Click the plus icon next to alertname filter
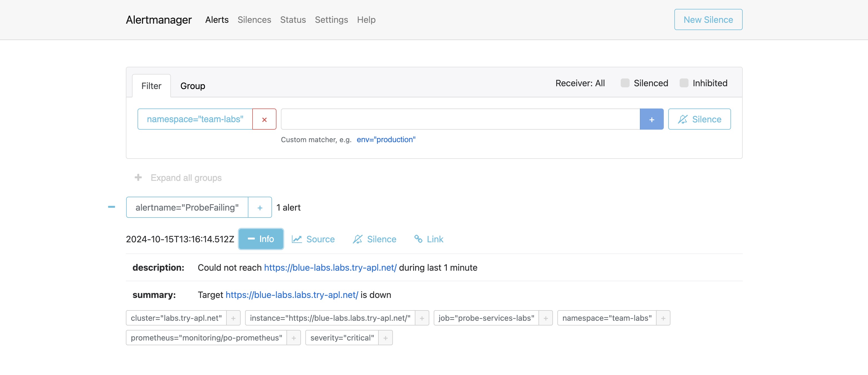868x375 pixels. tap(260, 207)
